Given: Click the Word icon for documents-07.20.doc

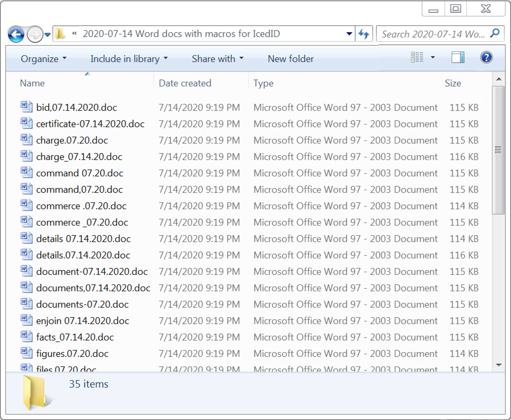Looking at the screenshot, I should point(27,303).
